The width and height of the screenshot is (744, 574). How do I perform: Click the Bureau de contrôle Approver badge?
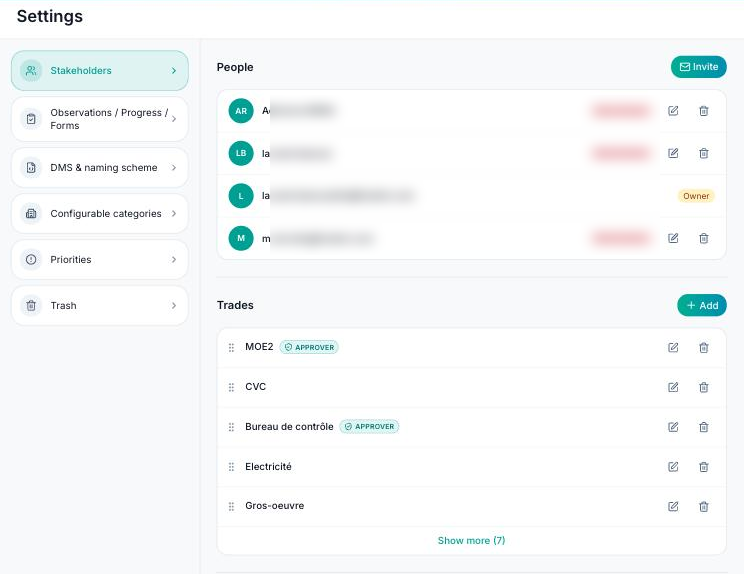[369, 426]
